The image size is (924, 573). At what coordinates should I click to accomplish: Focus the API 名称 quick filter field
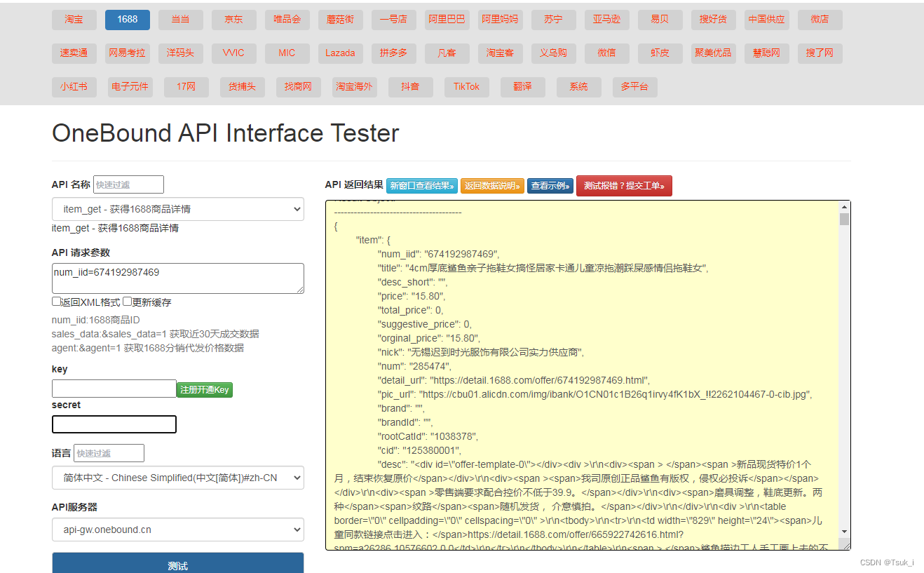128,184
